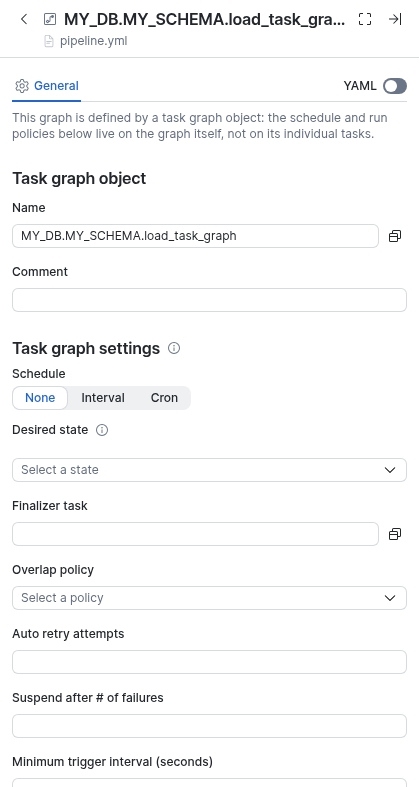Screen dimensions: 420x787
Task: Set Schedule to None
Action: point(40,398)
